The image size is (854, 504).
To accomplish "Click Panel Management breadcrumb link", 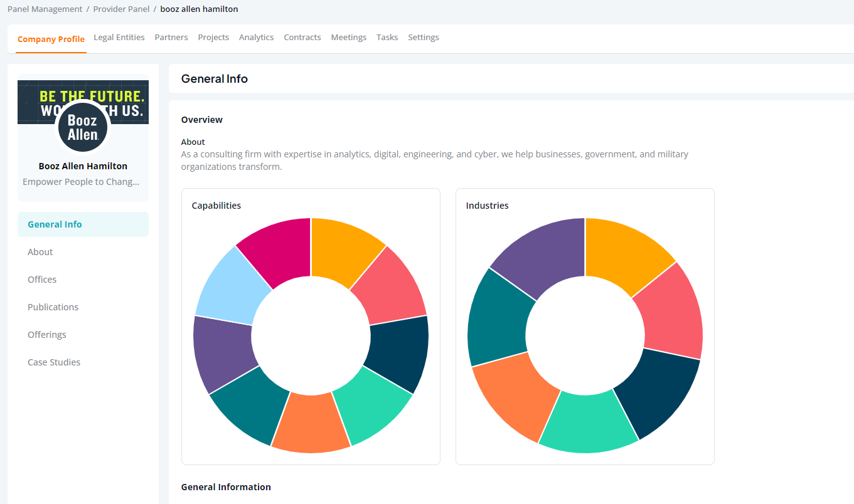I will coord(45,9).
